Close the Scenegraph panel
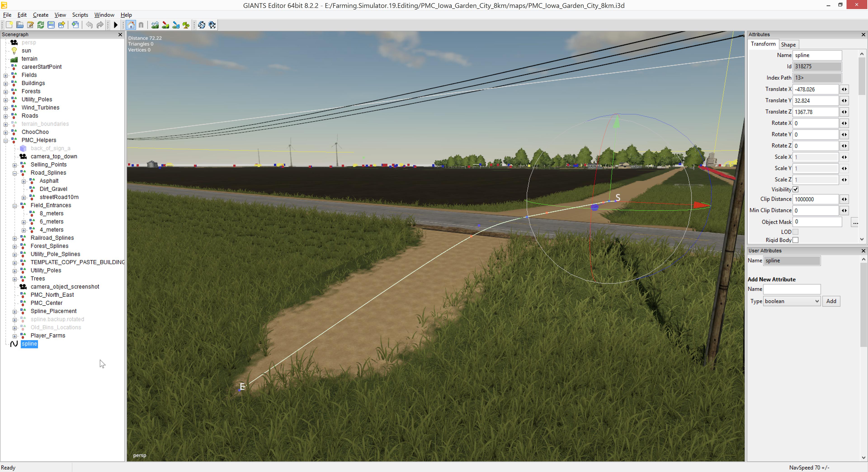Viewport: 868px width, 472px height. point(120,35)
